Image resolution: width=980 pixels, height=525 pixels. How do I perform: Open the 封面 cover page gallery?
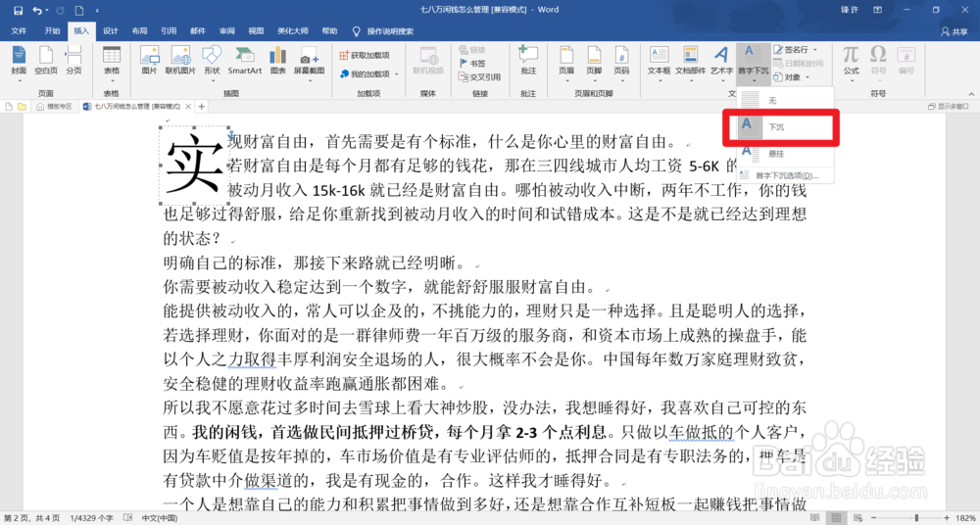coord(19,64)
